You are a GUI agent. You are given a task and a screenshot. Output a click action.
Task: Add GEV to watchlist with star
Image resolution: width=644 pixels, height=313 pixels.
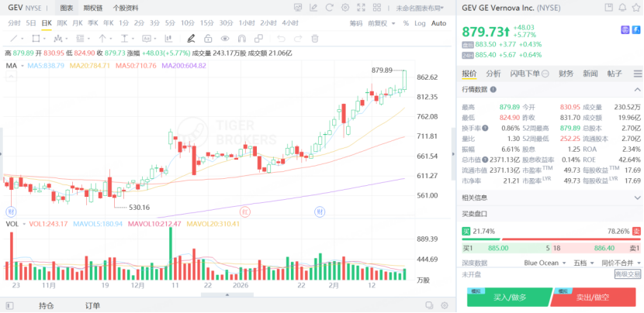tap(636, 8)
